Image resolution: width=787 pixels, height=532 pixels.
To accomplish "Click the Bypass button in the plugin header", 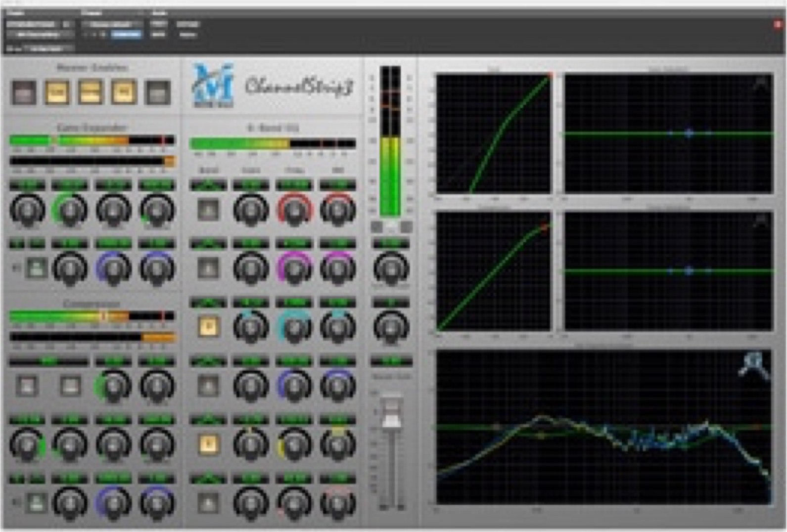I will 188,24.
